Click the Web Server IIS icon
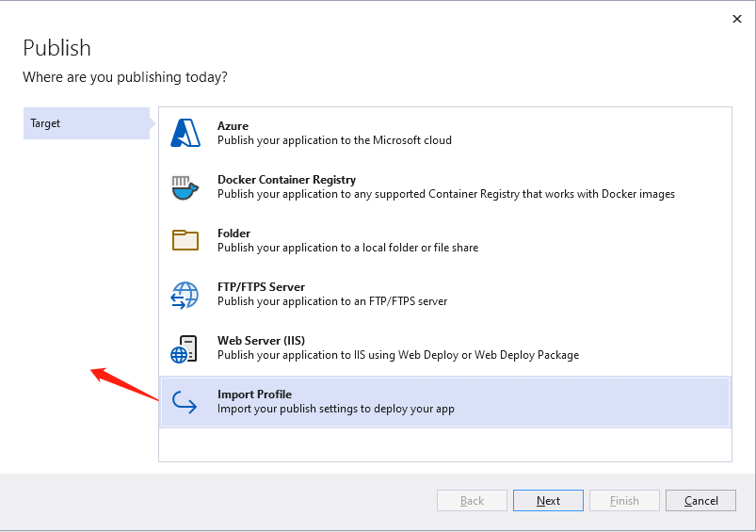This screenshot has height=532, width=756. 185,348
